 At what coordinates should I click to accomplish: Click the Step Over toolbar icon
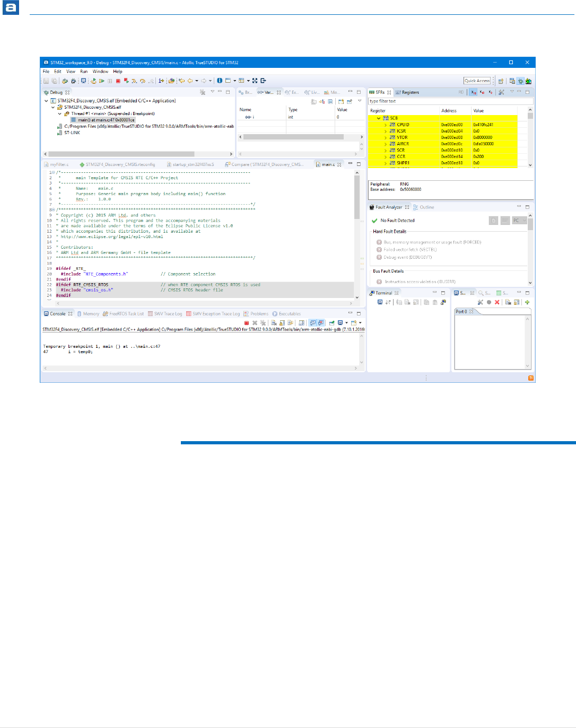(x=143, y=81)
